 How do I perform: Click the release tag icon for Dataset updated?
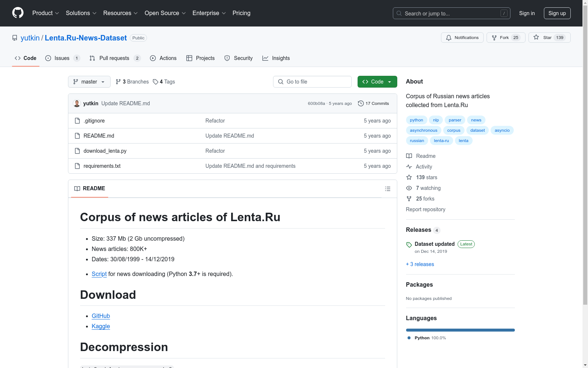(x=409, y=245)
